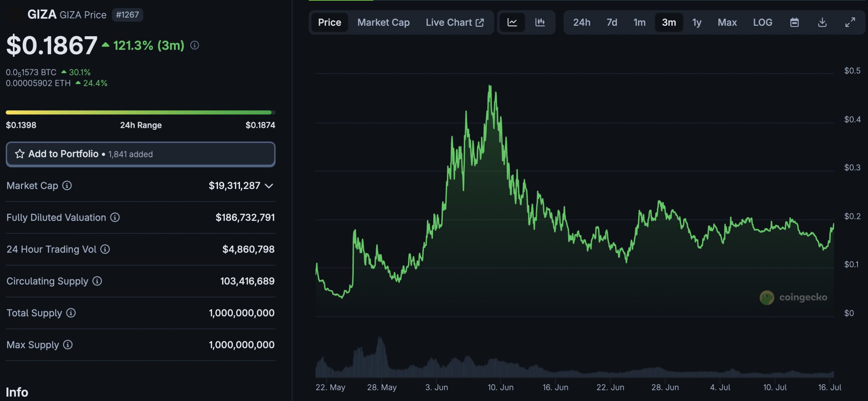Screen dimensions: 868x401
Task: Click circulating supply 103,416,689
Action: point(248,281)
